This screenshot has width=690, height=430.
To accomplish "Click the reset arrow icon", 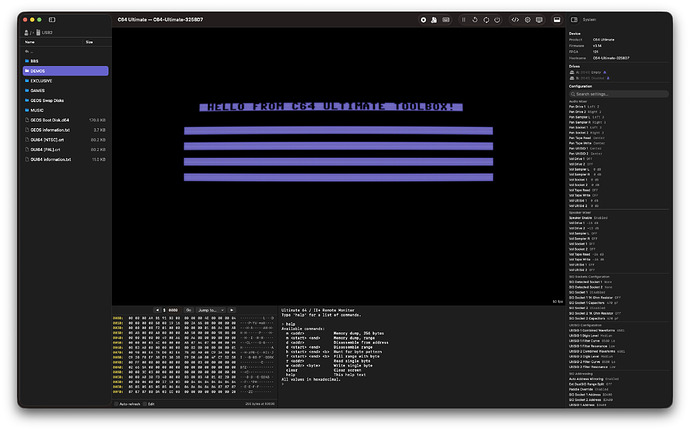I will coord(475,20).
